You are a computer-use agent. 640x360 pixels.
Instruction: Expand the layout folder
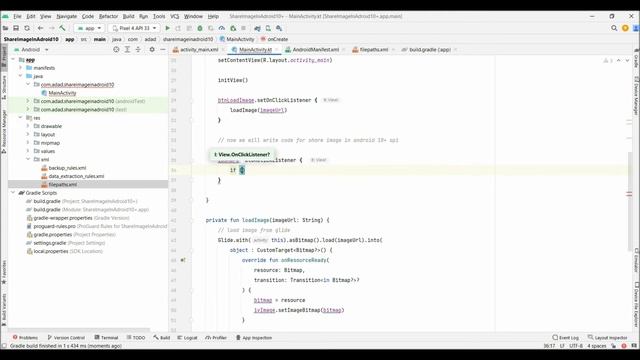pyautogui.click(x=28, y=134)
